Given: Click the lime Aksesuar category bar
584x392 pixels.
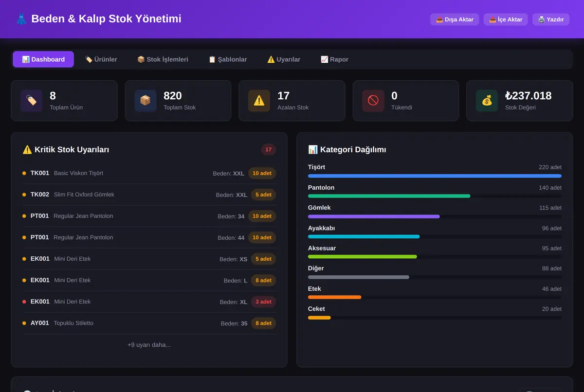Looking at the screenshot, I should 363,256.
